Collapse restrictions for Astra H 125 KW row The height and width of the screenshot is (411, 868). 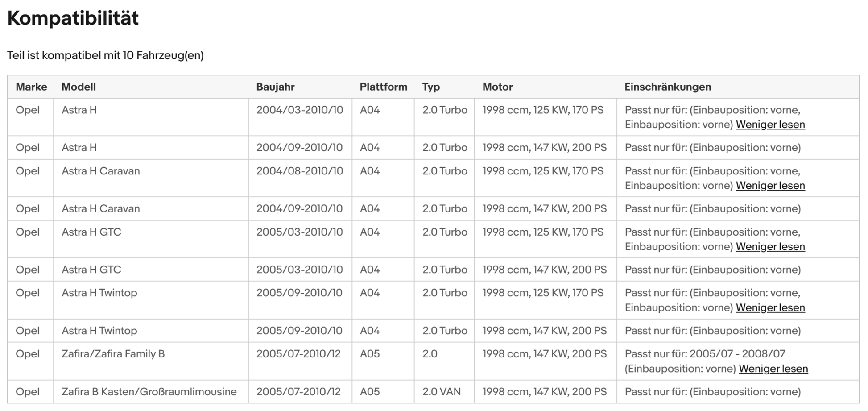[770, 125]
